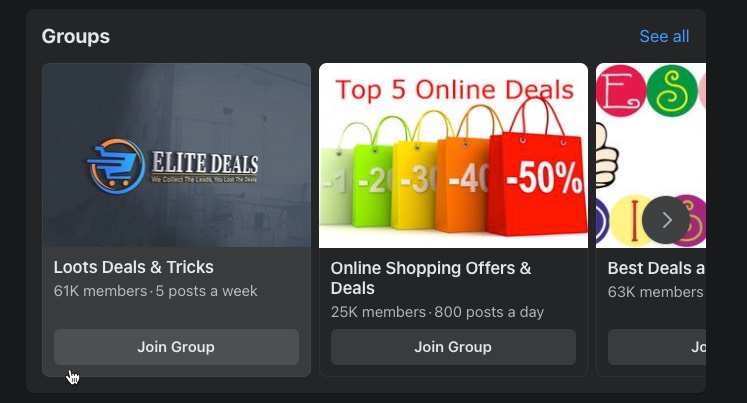Click the green S circle letter
Image resolution: width=747 pixels, height=403 pixels.
point(672,91)
